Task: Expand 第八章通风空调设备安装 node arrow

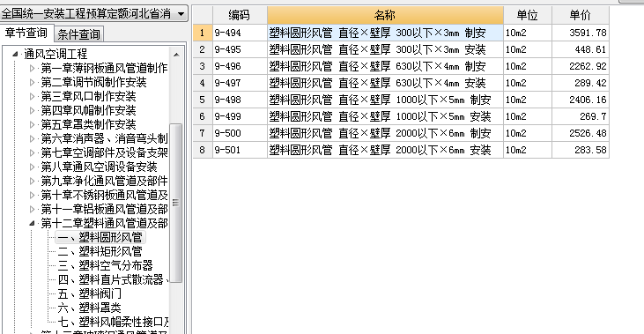Action: point(32,167)
